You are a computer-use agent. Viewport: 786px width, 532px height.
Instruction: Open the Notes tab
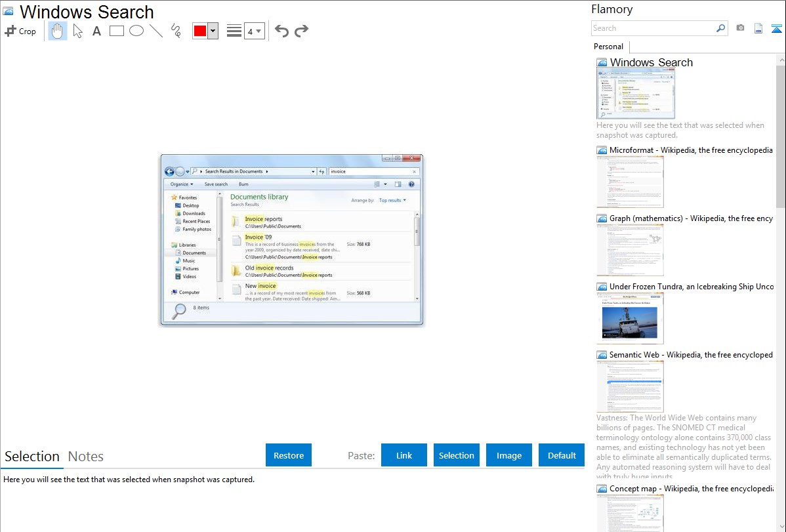click(x=86, y=457)
